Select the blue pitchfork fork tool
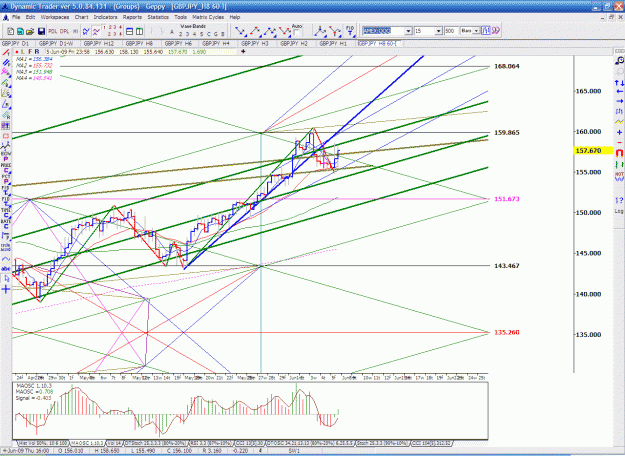Viewport: 625px width, 456px height. point(320,31)
